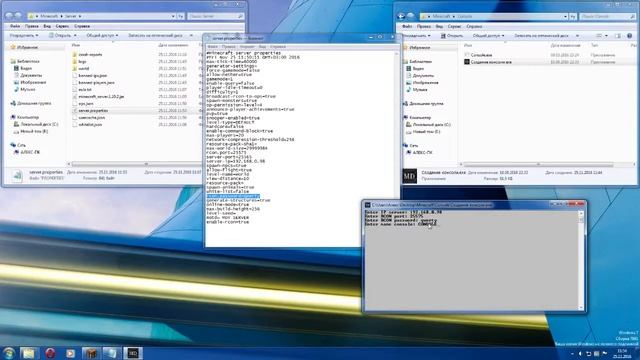
Task: Sort right window by 'Тип' column header
Action: point(595,45)
